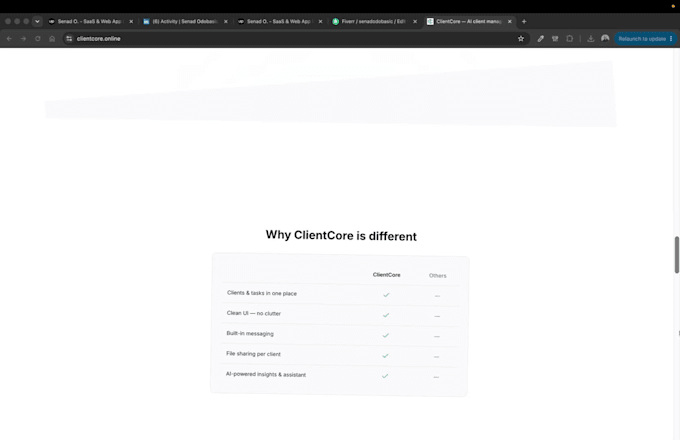Open Chrome's three-dot menu

click(x=671, y=39)
